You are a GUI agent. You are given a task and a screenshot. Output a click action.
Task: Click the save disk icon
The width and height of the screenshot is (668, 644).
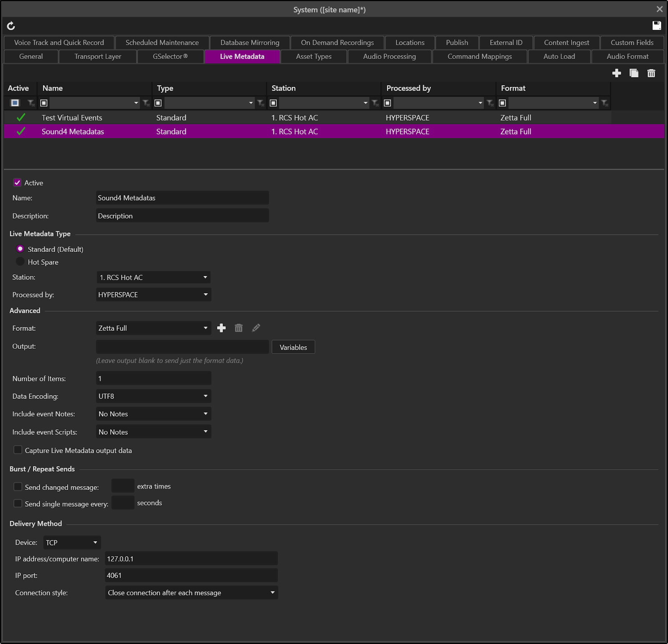click(657, 25)
